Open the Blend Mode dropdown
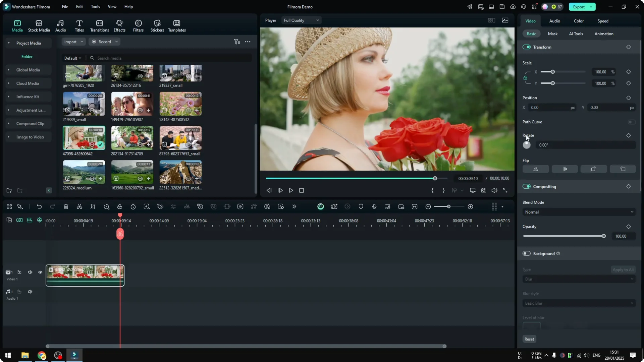644x362 pixels. [x=579, y=212]
